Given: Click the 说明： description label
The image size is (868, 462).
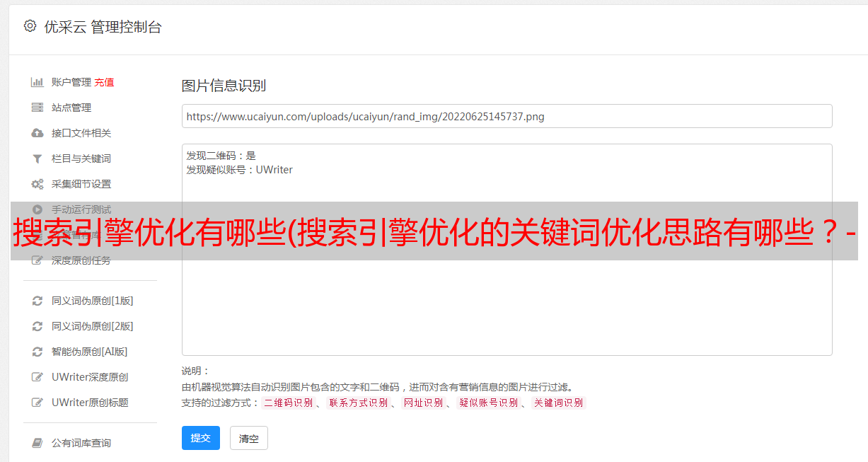Looking at the screenshot, I should click(195, 371).
